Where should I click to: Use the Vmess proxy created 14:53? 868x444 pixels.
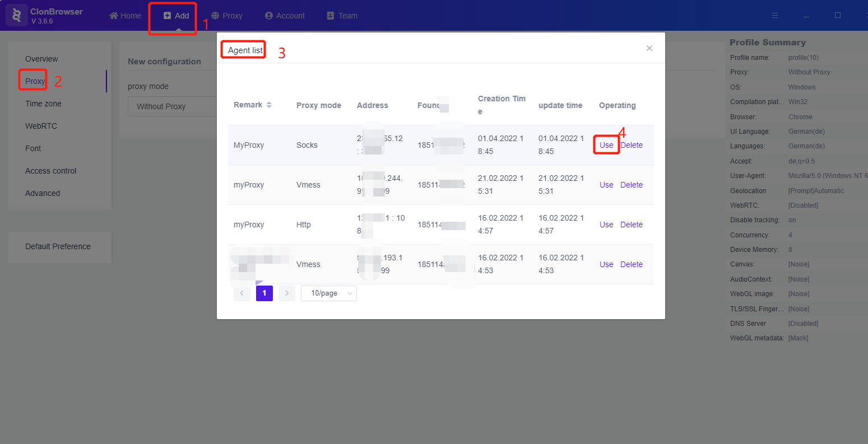point(606,264)
